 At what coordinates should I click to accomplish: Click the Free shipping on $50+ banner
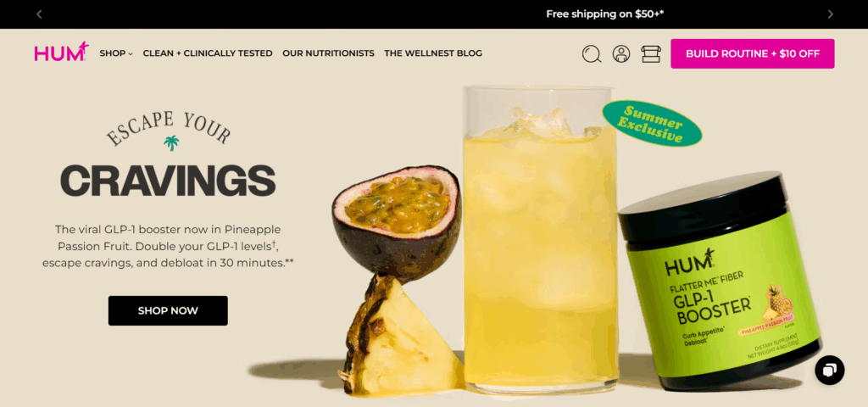coord(604,14)
